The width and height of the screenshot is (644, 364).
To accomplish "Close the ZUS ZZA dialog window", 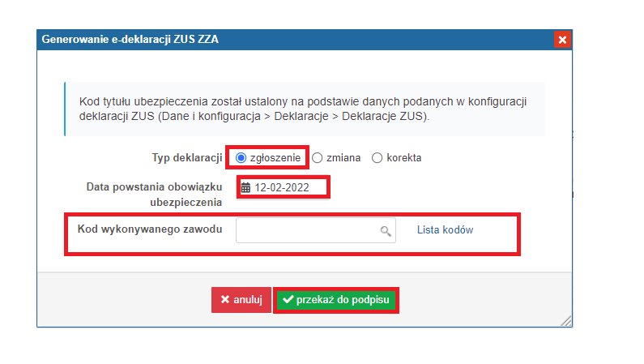I will click(x=563, y=39).
